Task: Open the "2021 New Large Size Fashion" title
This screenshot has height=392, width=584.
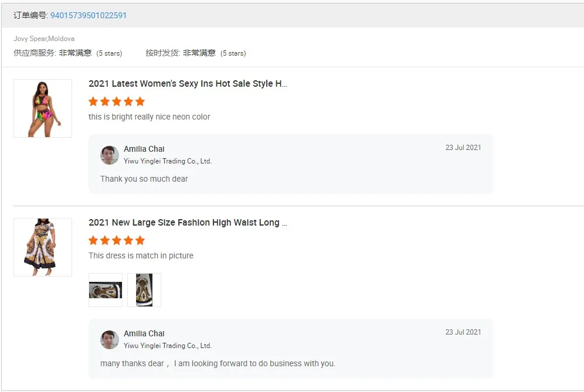Action: (x=188, y=223)
